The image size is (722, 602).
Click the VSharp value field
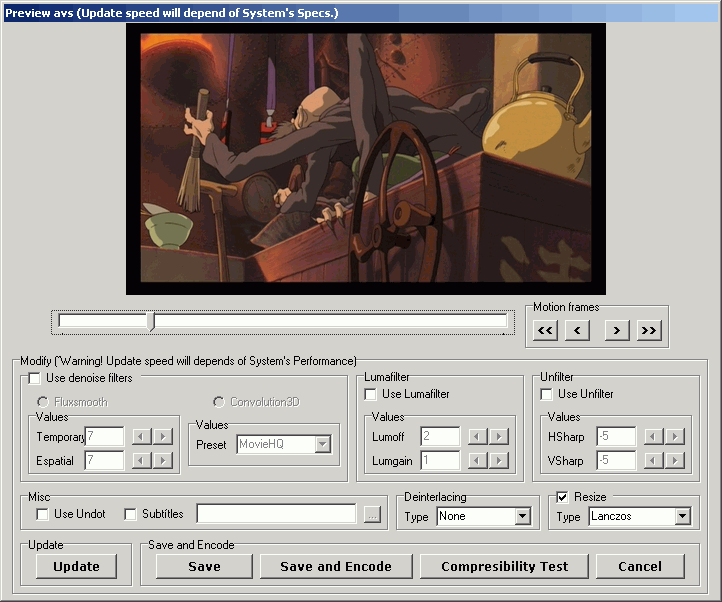pos(616,460)
